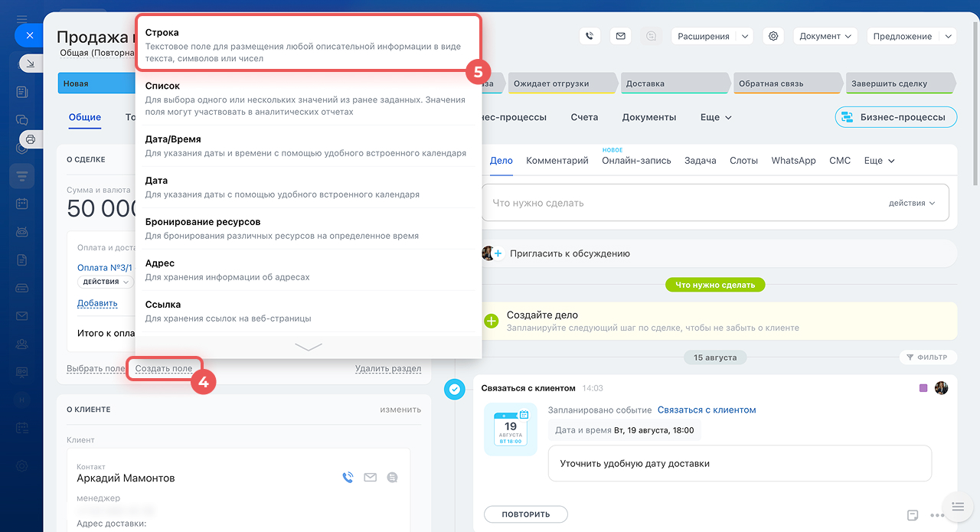
Task: Click the list menu icon at bottom right
Action: [x=957, y=506]
